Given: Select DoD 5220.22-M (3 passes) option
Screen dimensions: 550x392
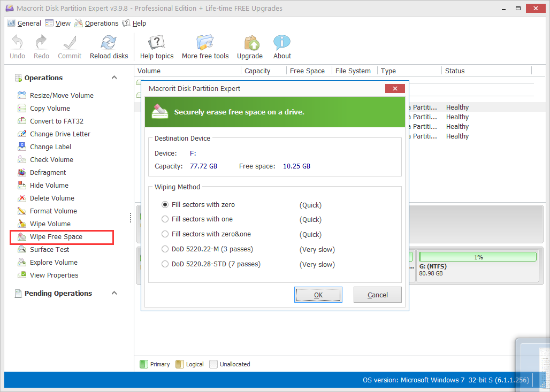Looking at the screenshot, I should [165, 249].
